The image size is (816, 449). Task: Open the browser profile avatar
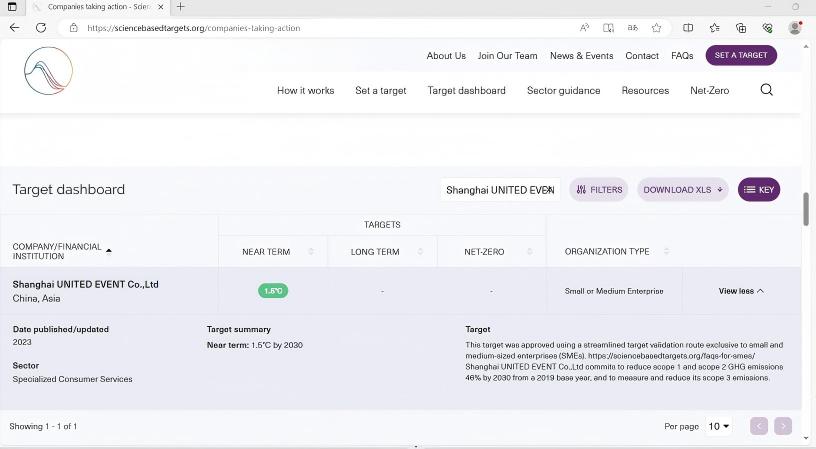point(795,28)
